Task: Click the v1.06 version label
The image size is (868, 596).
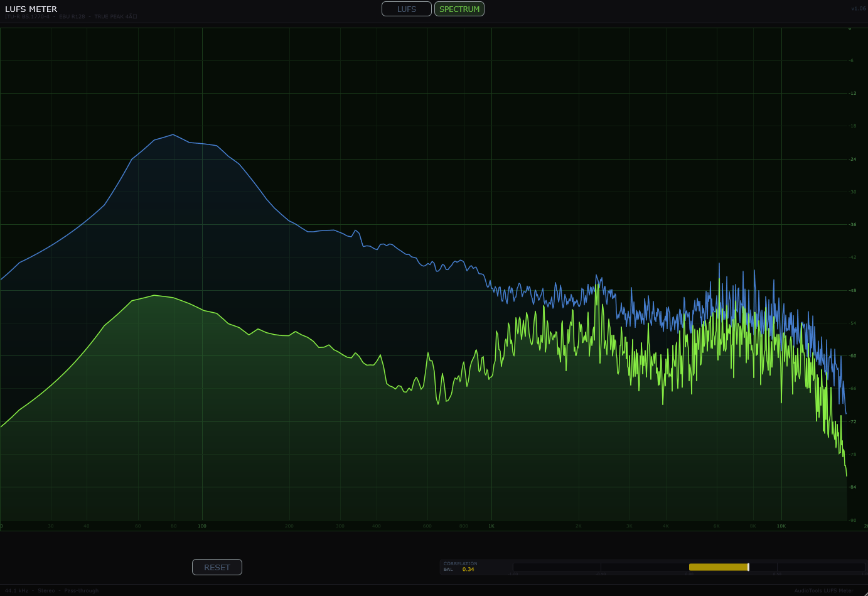Action: click(858, 8)
